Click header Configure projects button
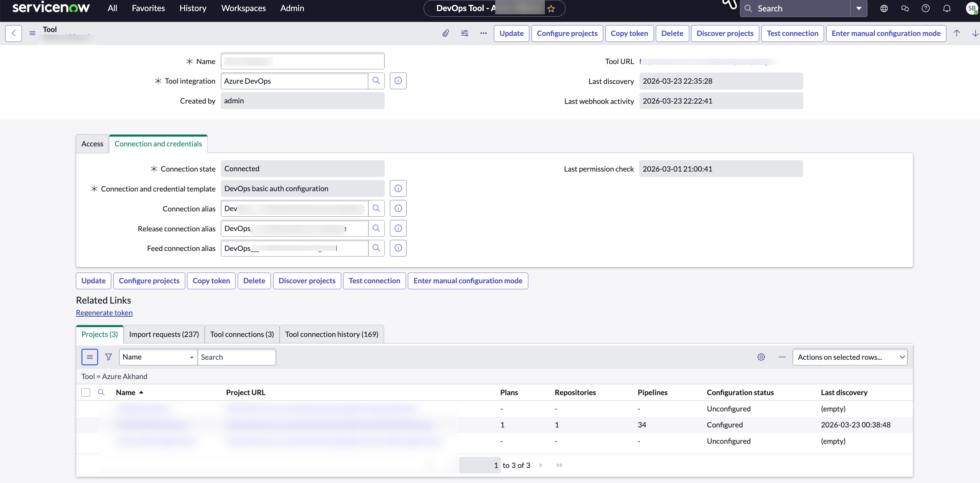Viewport: 980px width, 483px height. click(x=567, y=33)
